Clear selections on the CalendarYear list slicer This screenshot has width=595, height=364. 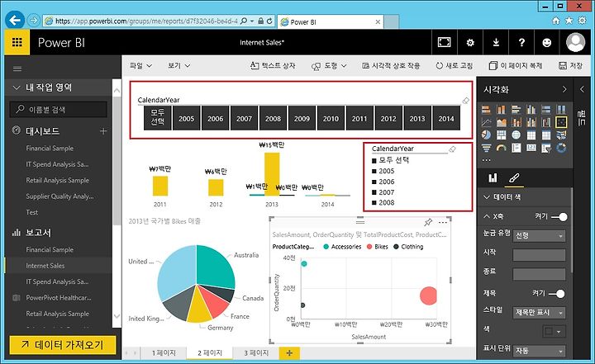click(452, 149)
